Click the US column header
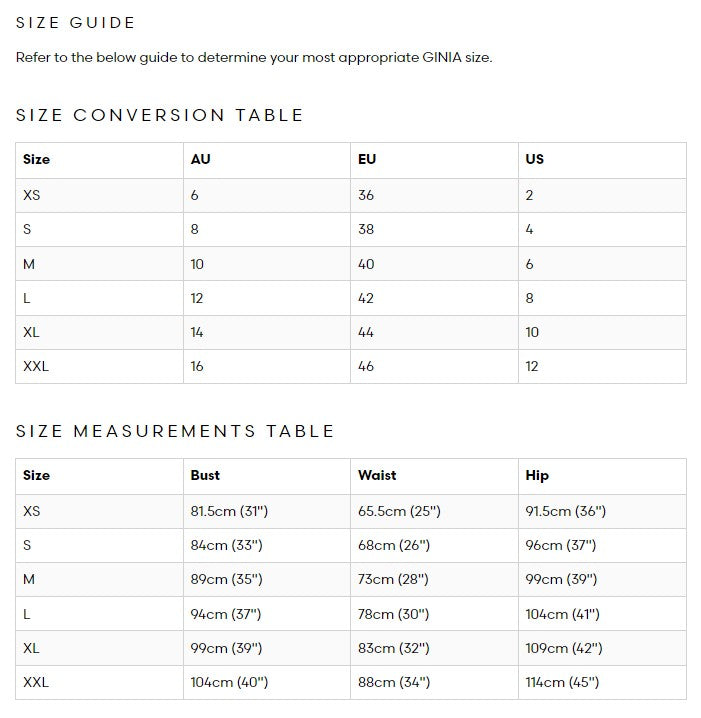Viewport: 701px width, 718px height. click(534, 159)
